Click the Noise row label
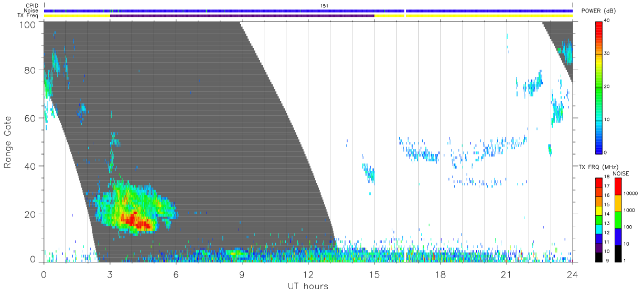644x297 pixels. click(x=32, y=10)
